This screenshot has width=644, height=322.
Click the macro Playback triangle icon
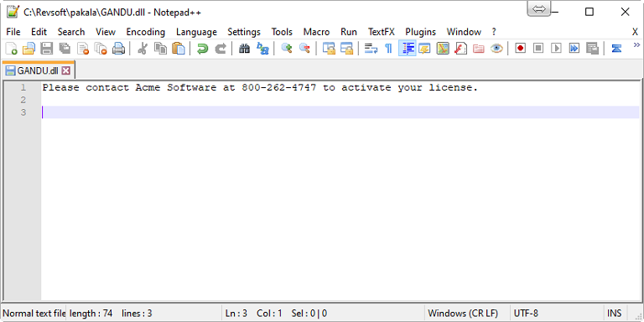pyautogui.click(x=556, y=49)
